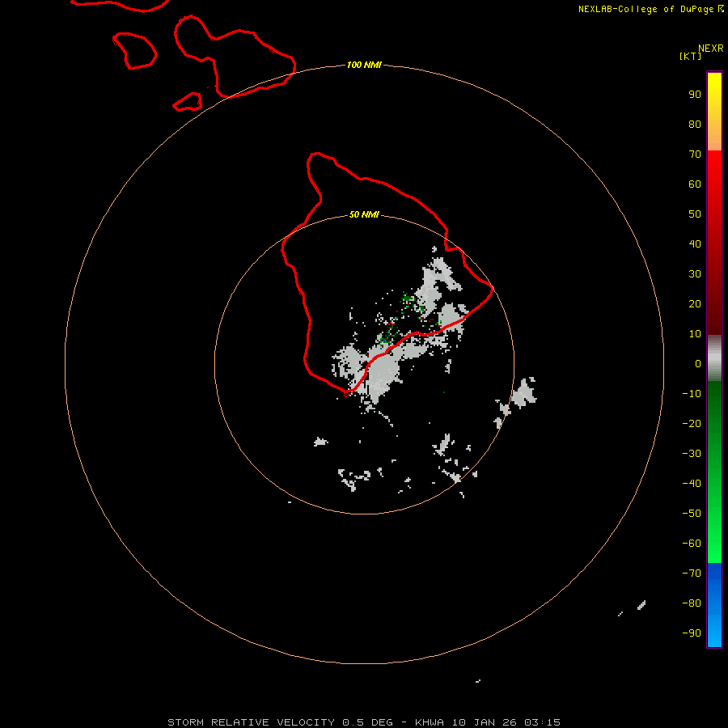Click the -10 value on the velocity scale
728x728 pixels.
pos(692,394)
